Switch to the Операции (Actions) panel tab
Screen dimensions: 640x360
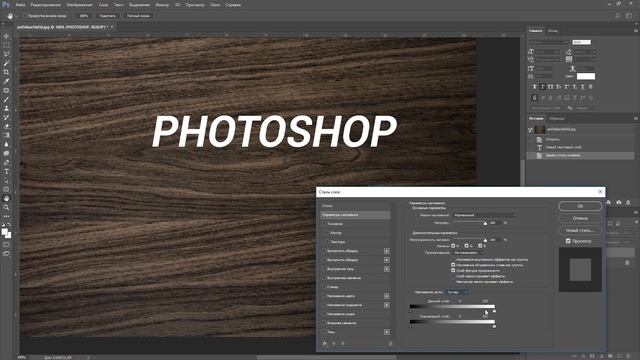coord(557,119)
